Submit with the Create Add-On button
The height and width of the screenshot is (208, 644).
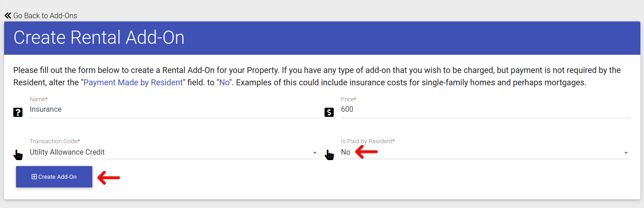(54, 177)
